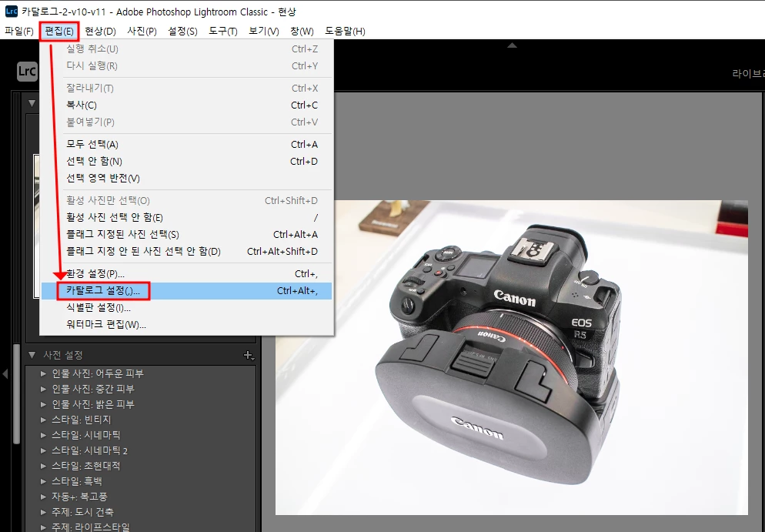Select 주제: 도시 건축 preset label

[83, 512]
